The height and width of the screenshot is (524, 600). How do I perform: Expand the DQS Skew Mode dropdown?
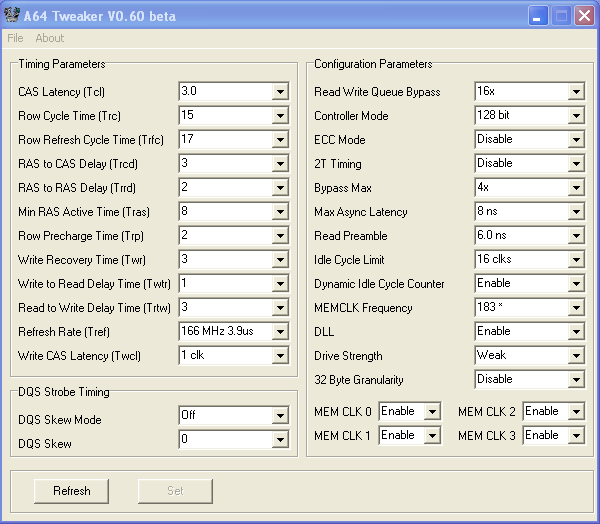point(279,416)
